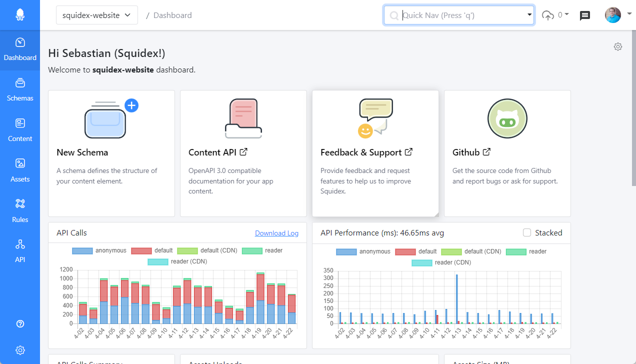Screen dimensions: 636x364
Task: Open the API sidebar section
Action: [20, 251]
